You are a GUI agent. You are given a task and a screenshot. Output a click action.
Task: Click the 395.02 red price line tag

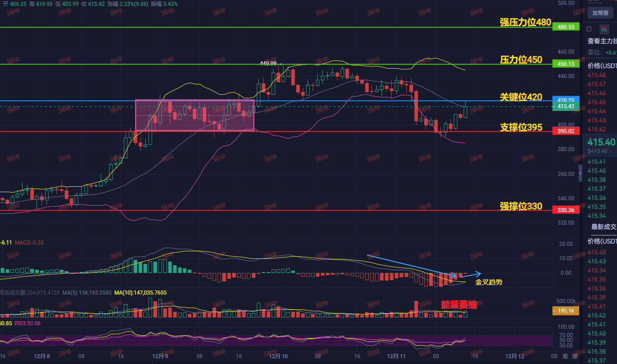[566, 131]
